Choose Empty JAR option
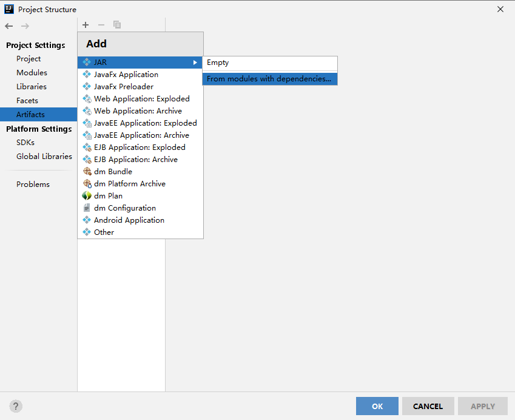Image resolution: width=515 pixels, height=420 pixels. click(270, 63)
